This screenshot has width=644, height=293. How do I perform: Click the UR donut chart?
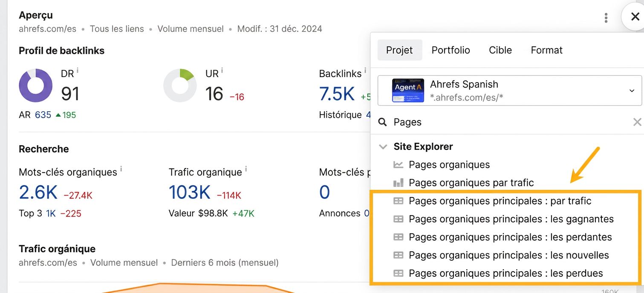coord(180,85)
